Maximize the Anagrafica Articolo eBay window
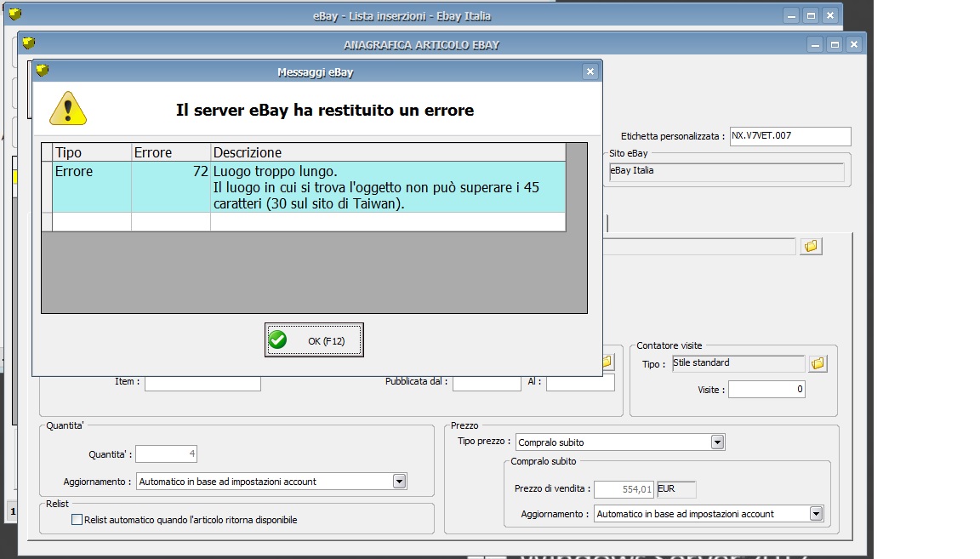The image size is (980, 559). pyautogui.click(x=835, y=45)
